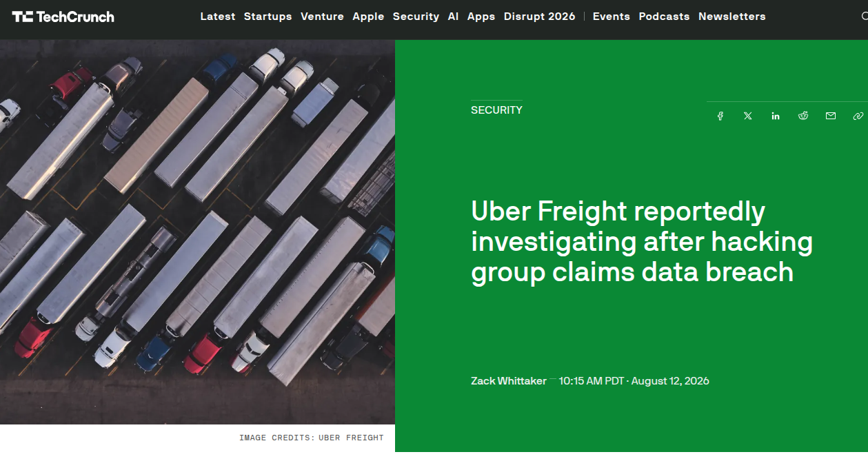This screenshot has width=868, height=461.
Task: Share article on LinkedIn
Action: [776, 116]
